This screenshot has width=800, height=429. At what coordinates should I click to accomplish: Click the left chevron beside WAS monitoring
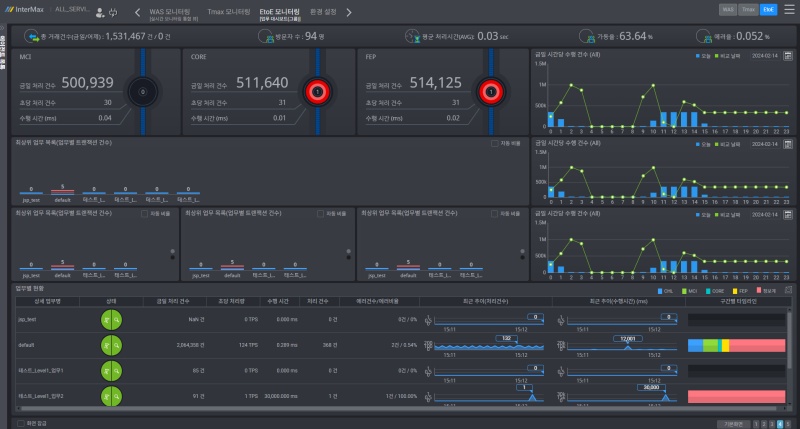(x=137, y=12)
